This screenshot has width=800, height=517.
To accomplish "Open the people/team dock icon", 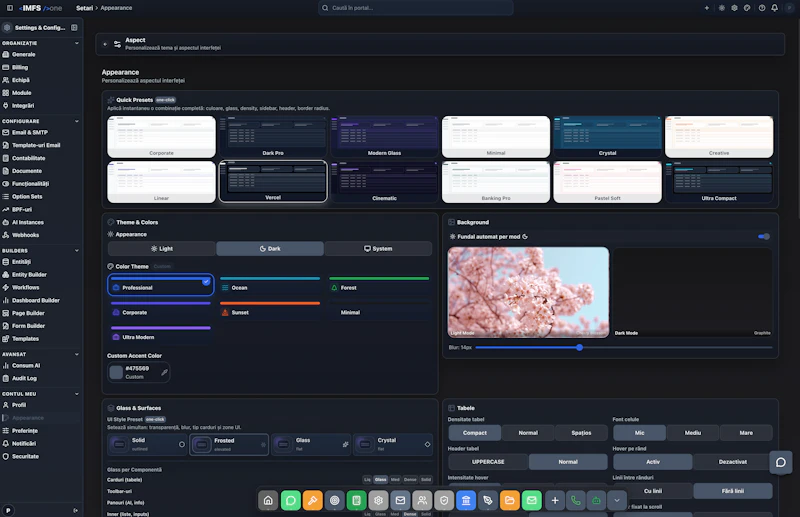I will pos(422,501).
